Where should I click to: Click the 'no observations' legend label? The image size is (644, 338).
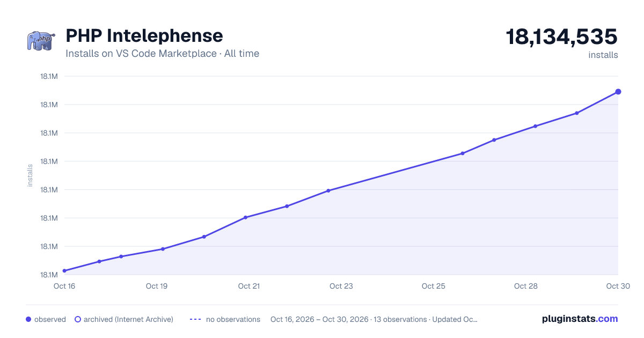[x=233, y=319]
